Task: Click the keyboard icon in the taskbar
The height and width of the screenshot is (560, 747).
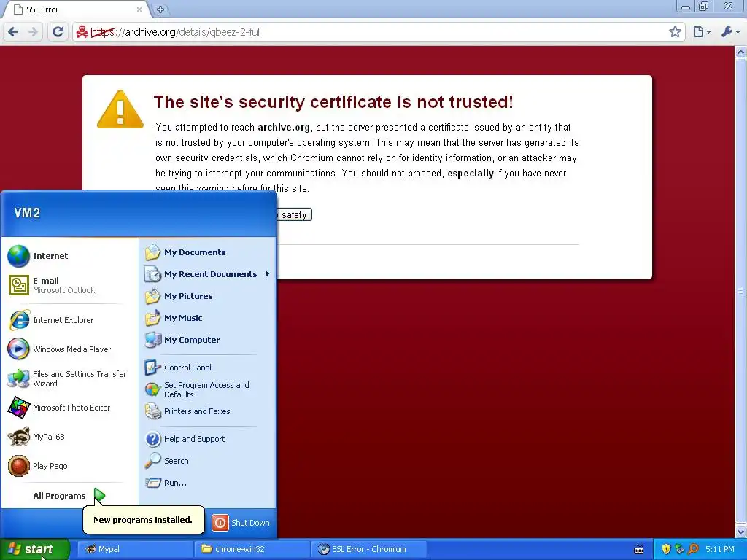Action: pos(639,550)
